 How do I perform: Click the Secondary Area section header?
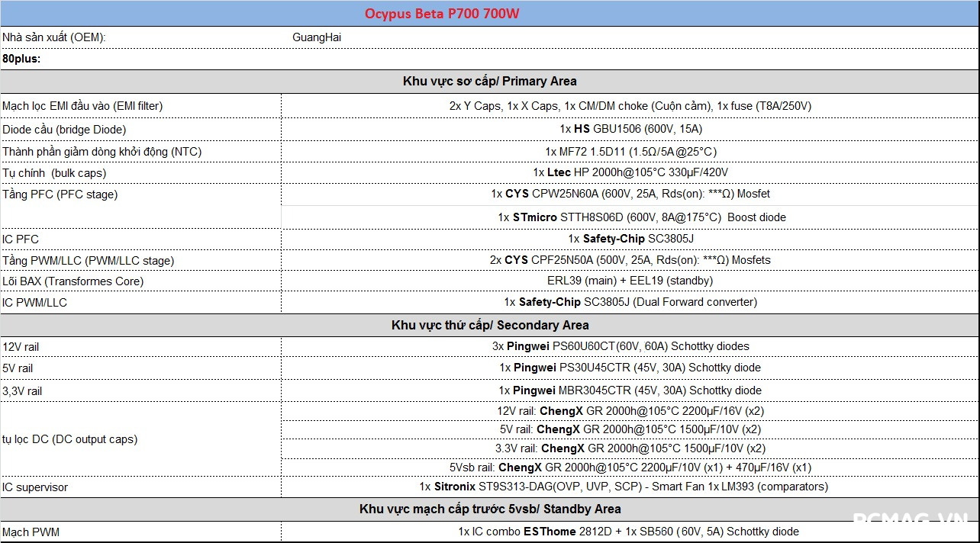coord(489,325)
